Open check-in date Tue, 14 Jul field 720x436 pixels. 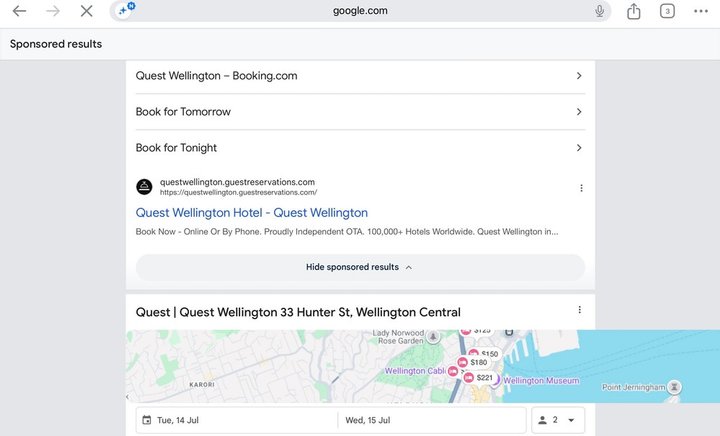(x=237, y=420)
